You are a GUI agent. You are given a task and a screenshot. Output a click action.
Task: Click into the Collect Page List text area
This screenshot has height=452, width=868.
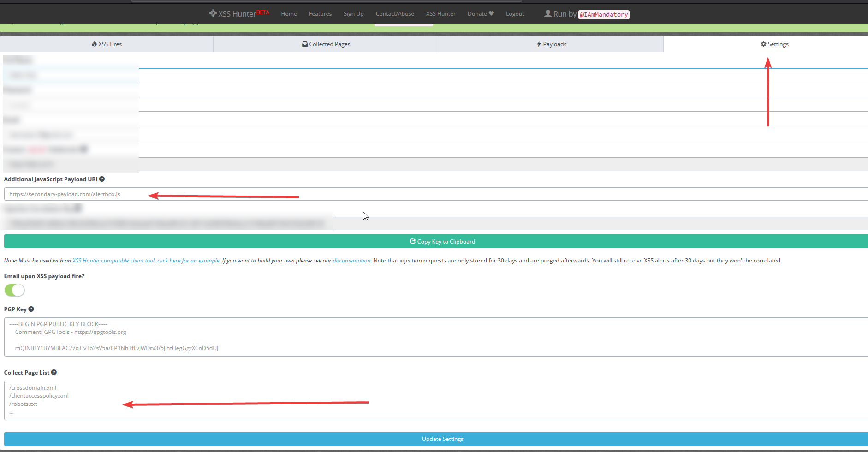coord(436,400)
